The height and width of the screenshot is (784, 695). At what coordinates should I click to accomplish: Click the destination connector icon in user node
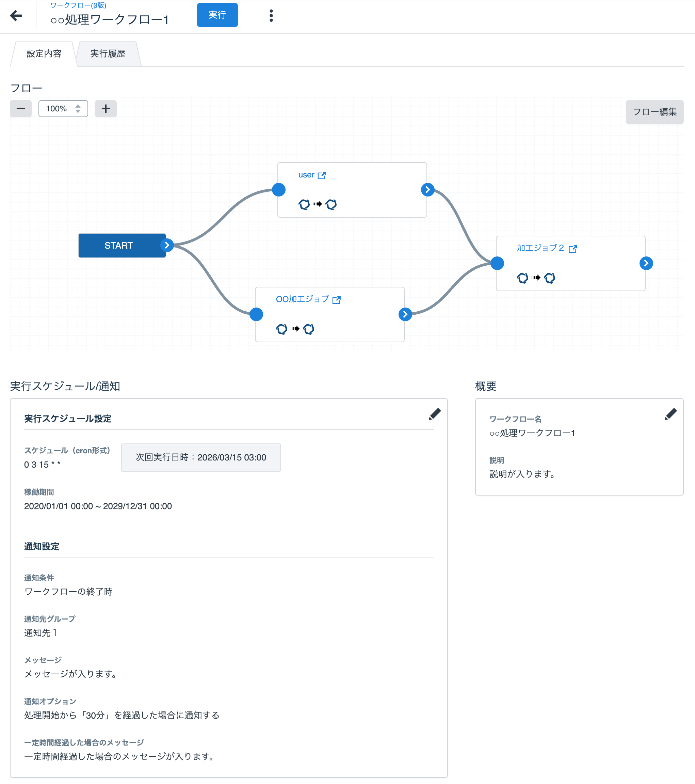pyautogui.click(x=331, y=204)
